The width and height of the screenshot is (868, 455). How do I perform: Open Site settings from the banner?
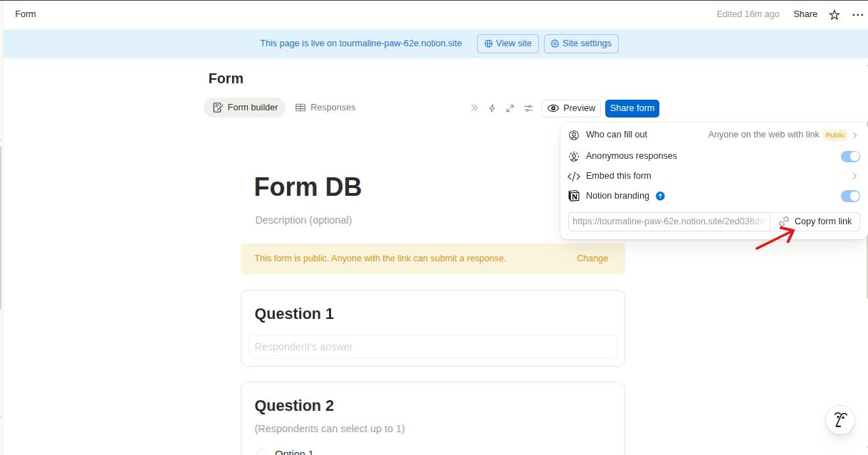(x=581, y=43)
